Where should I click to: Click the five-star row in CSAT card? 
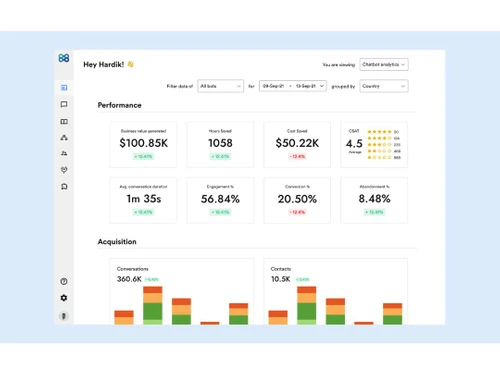click(x=383, y=132)
